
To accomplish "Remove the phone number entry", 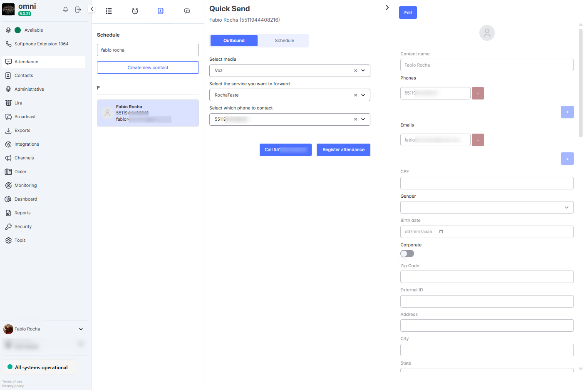I will [478, 93].
